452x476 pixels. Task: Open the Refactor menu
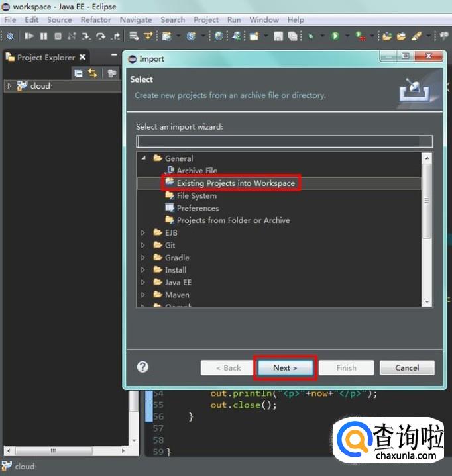[95, 20]
